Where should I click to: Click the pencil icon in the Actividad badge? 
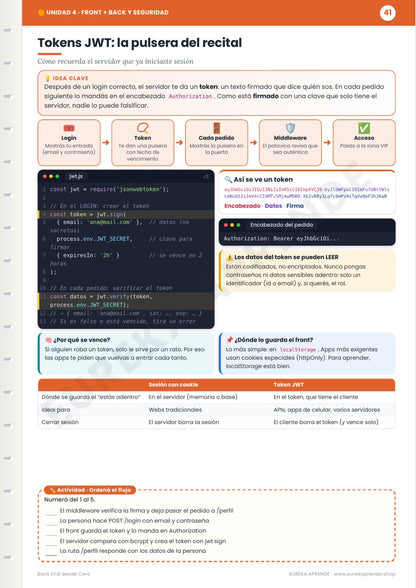click(53, 490)
